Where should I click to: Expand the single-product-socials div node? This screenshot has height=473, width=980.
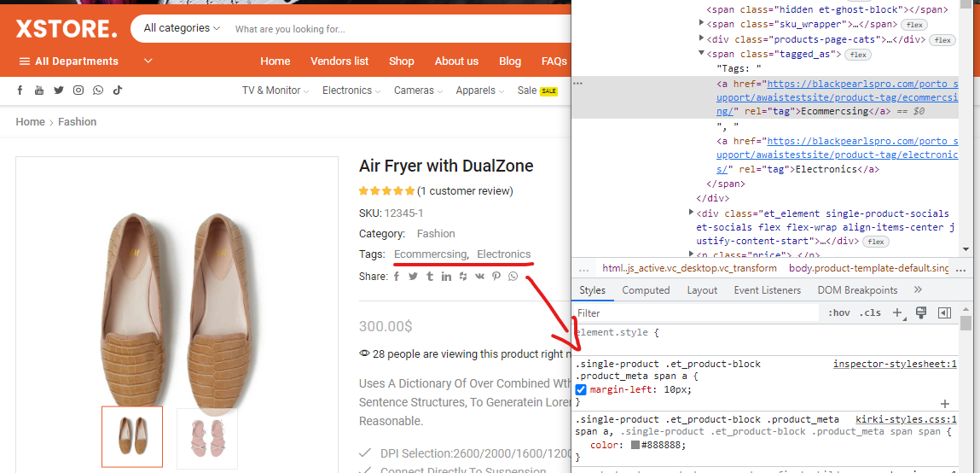pos(691,213)
